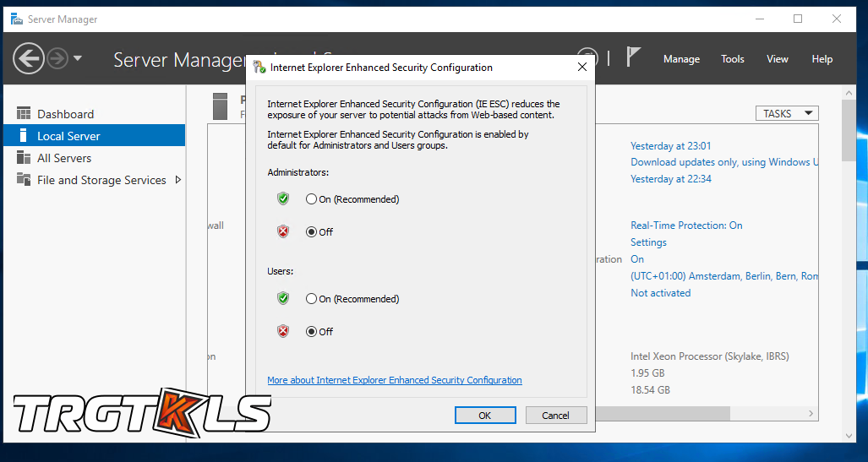
Task: Click the vertical scrollbar in Server Manager
Action: click(849, 253)
